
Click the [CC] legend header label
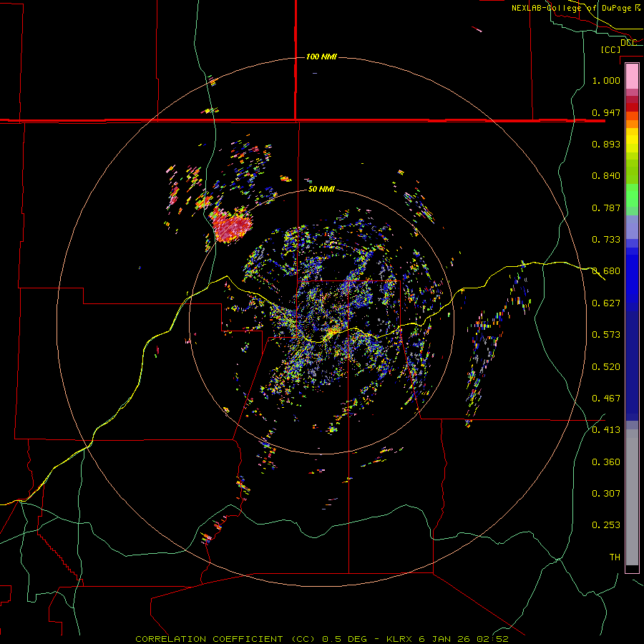coord(610,49)
